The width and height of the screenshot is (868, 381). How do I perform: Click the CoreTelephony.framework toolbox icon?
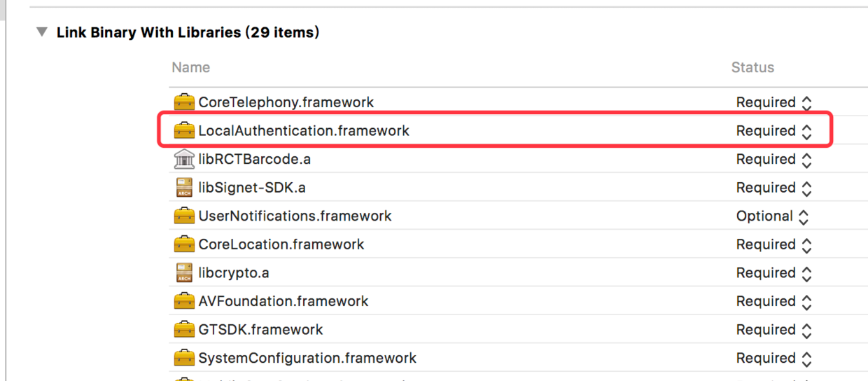click(x=184, y=102)
